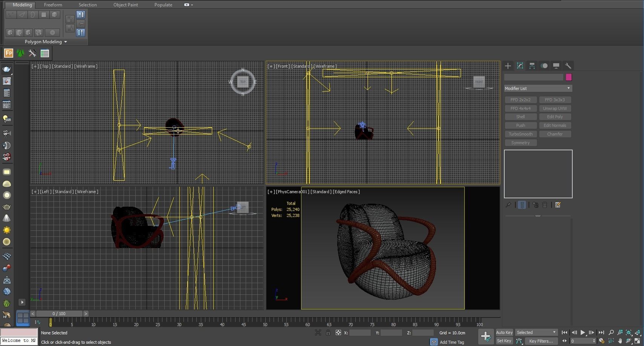Toggle the Auto Key button
This screenshot has height=346, width=644.
click(504, 332)
